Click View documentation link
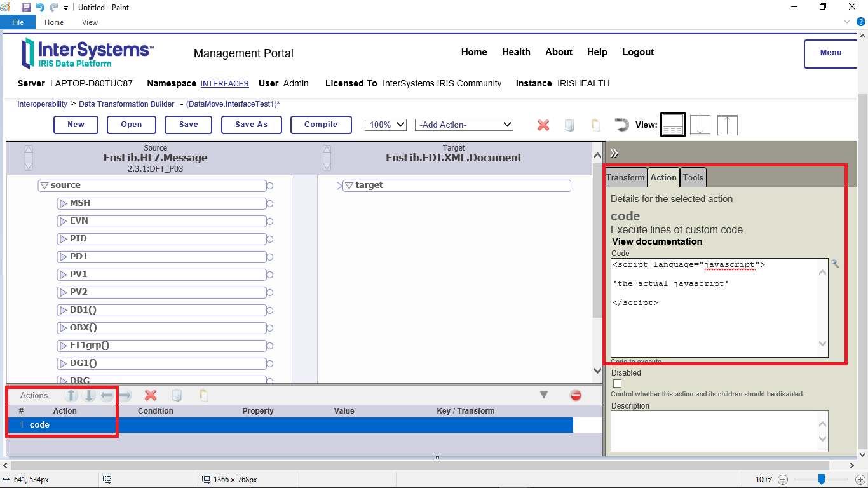868x488 pixels. pyautogui.click(x=657, y=241)
